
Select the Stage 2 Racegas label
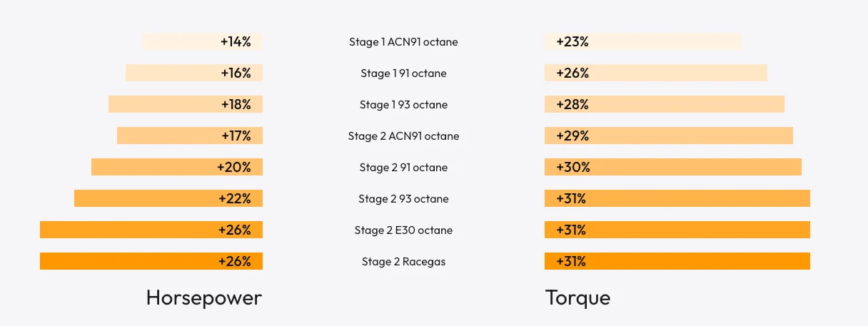[403, 262]
